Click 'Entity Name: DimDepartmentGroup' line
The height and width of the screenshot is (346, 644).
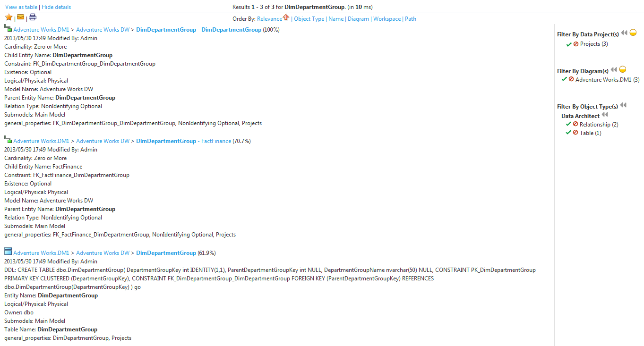click(x=51, y=295)
